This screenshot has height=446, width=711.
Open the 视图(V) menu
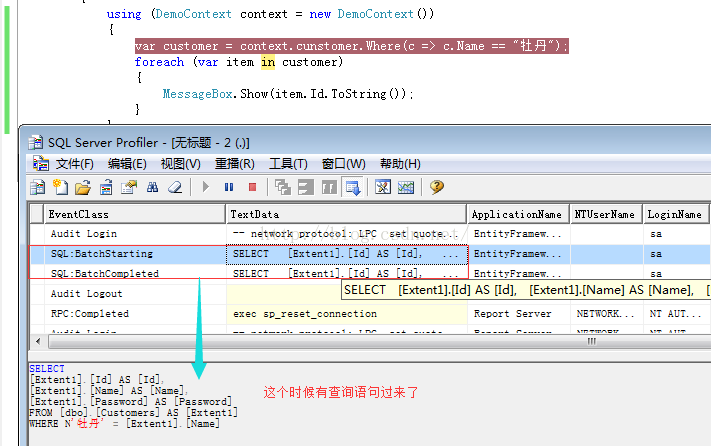180,164
